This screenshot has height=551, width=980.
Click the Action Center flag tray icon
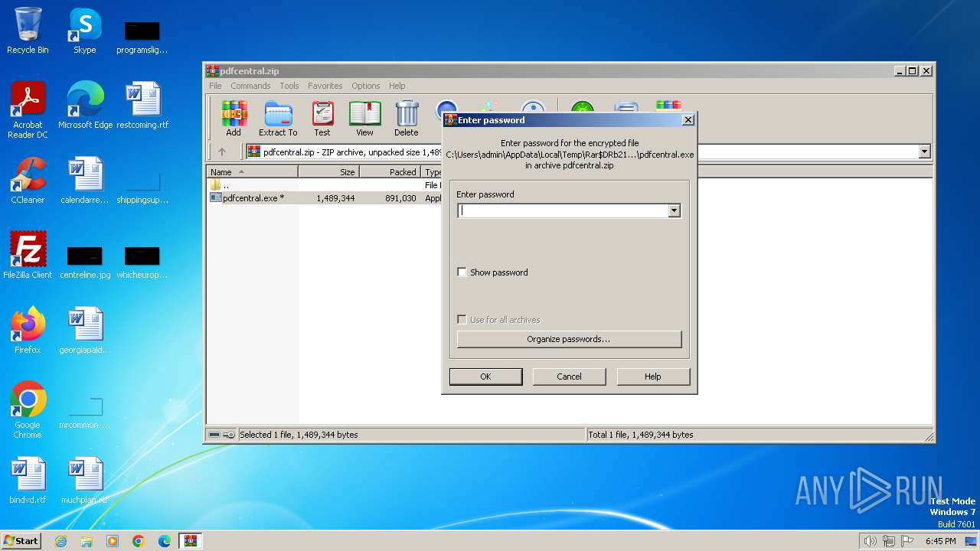[907, 541]
